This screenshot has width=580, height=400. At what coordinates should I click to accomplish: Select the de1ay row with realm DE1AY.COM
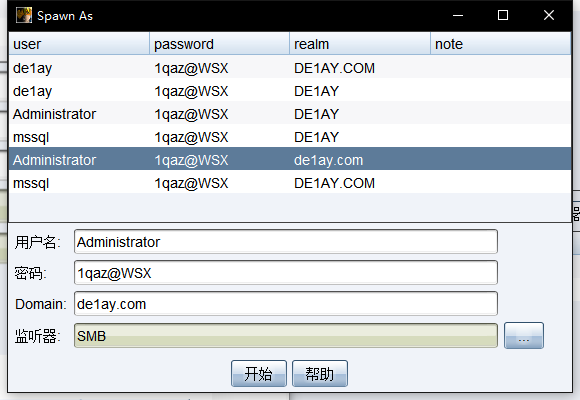click(290, 68)
